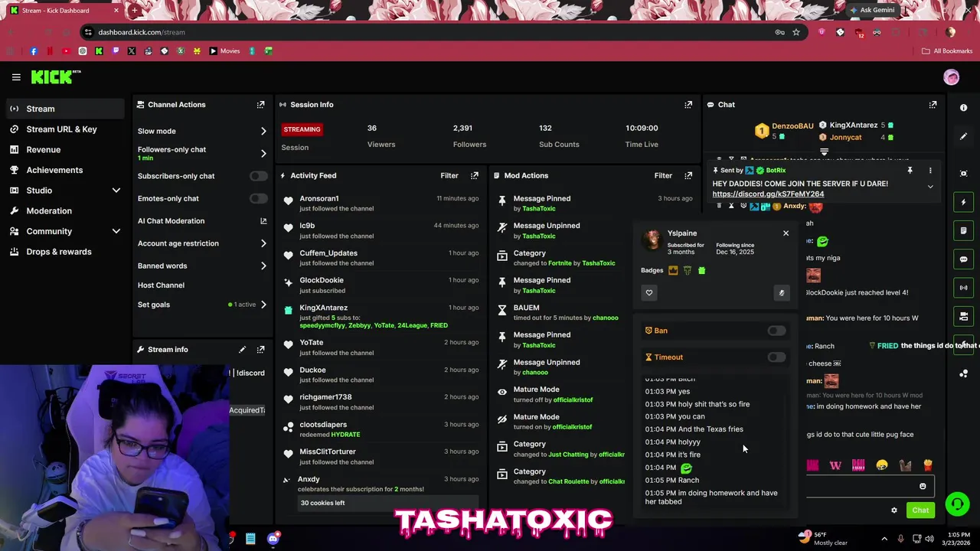The width and height of the screenshot is (980, 551).
Task: Click the speech bubble icon in the right sidebar
Action: tap(963, 259)
